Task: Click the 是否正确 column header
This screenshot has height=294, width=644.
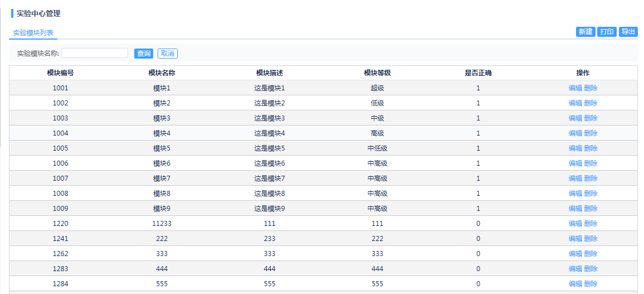Action: [x=478, y=73]
